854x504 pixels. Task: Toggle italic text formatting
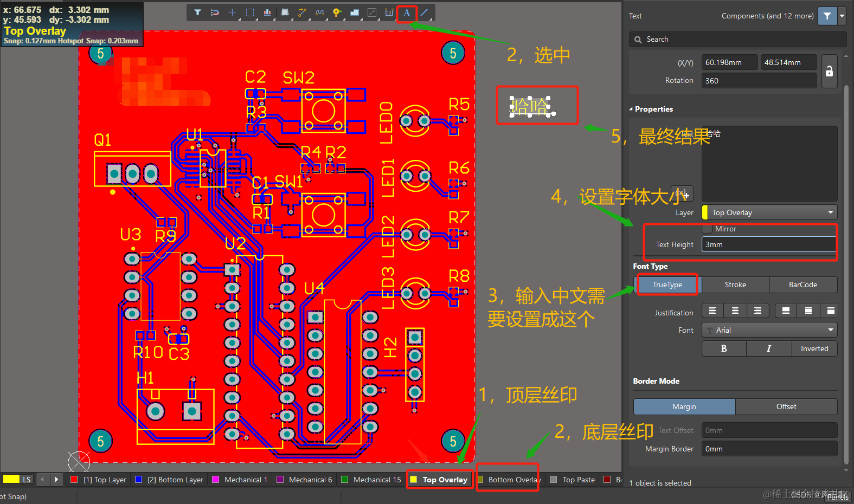[x=769, y=348]
